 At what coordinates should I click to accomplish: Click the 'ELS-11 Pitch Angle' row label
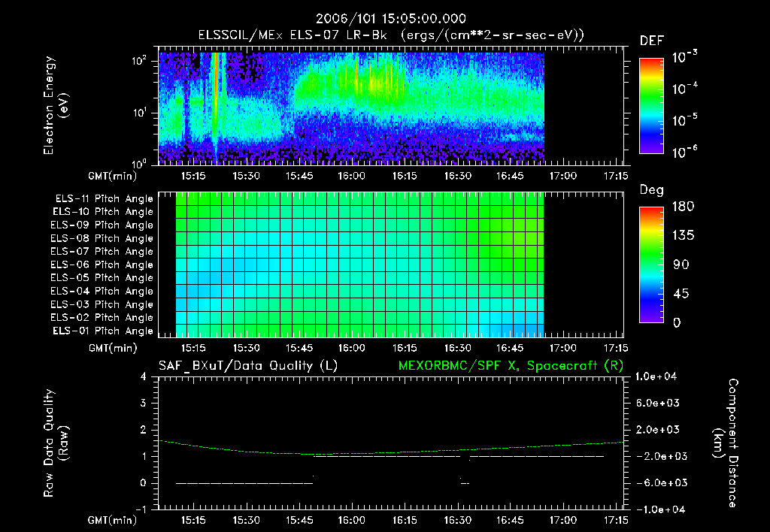pyautogui.click(x=104, y=199)
